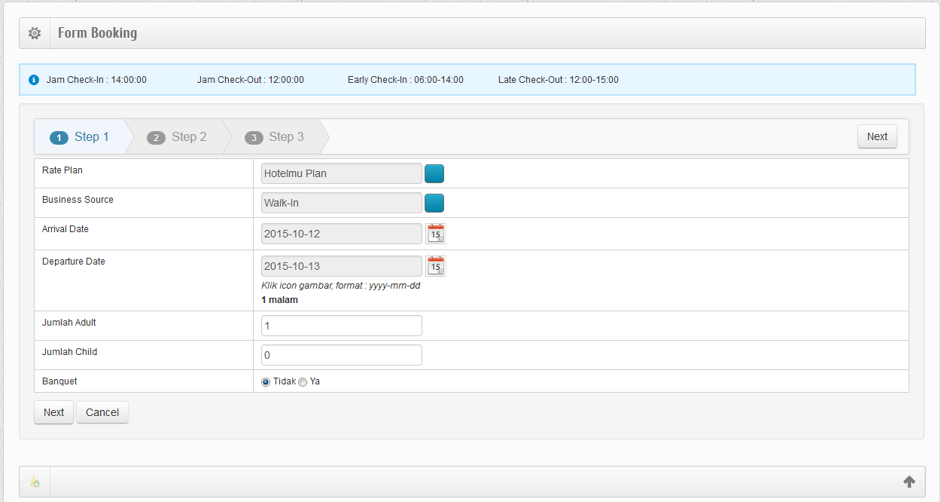This screenshot has width=941, height=502.
Task: Click the Departure Date text field
Action: 341,266
